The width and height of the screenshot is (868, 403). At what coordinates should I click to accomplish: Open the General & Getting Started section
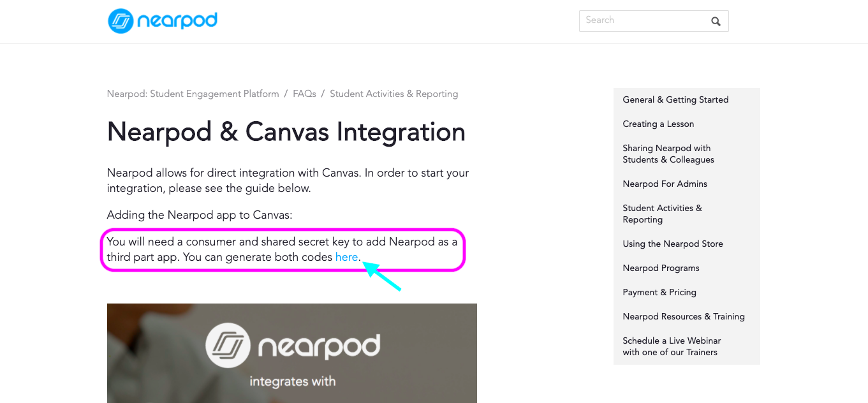pos(675,99)
